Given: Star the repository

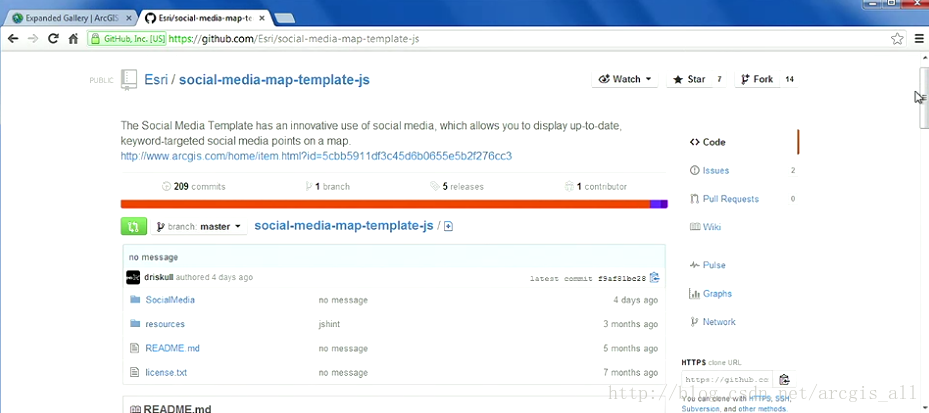Looking at the screenshot, I should pos(689,79).
